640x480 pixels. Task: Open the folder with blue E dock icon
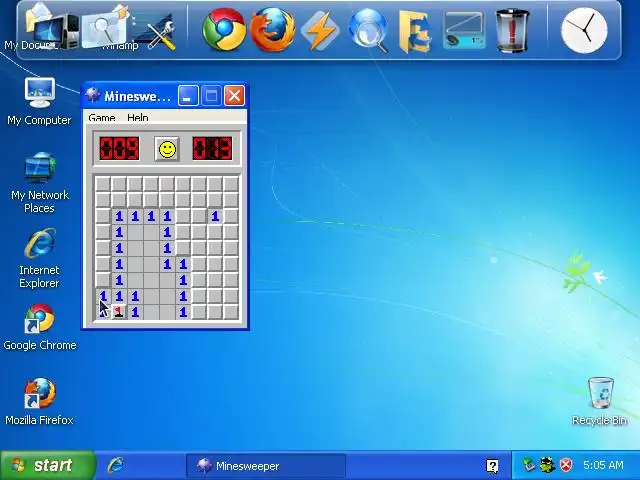click(x=415, y=32)
